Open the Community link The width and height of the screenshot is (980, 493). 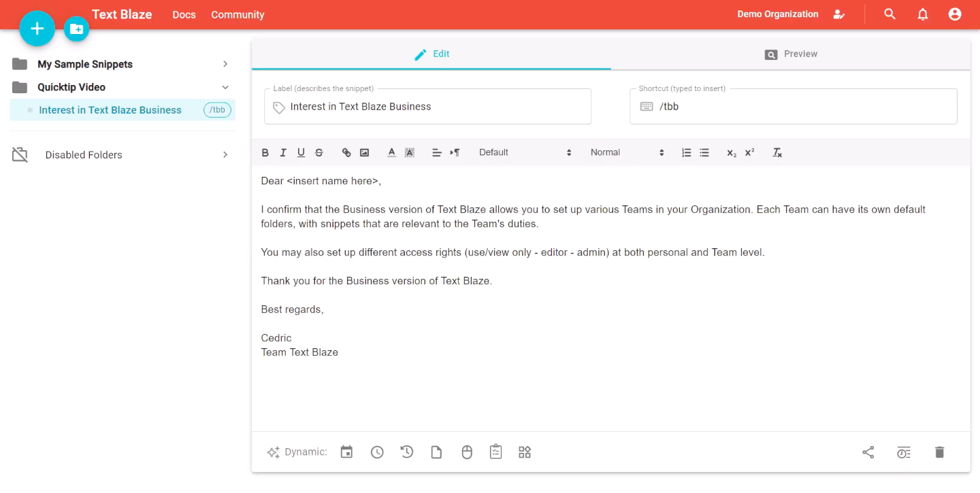tap(238, 15)
